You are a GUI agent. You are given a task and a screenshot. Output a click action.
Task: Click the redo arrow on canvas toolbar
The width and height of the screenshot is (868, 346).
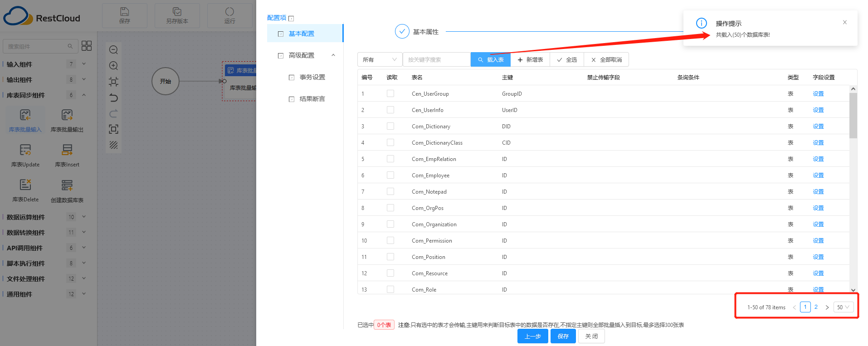(114, 113)
